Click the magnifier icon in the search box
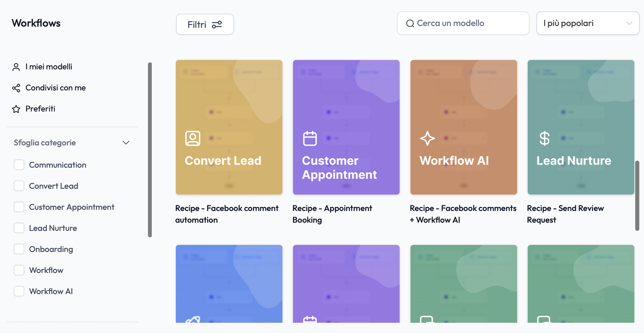Viewport: 644px width, 333px height. pyautogui.click(x=410, y=23)
